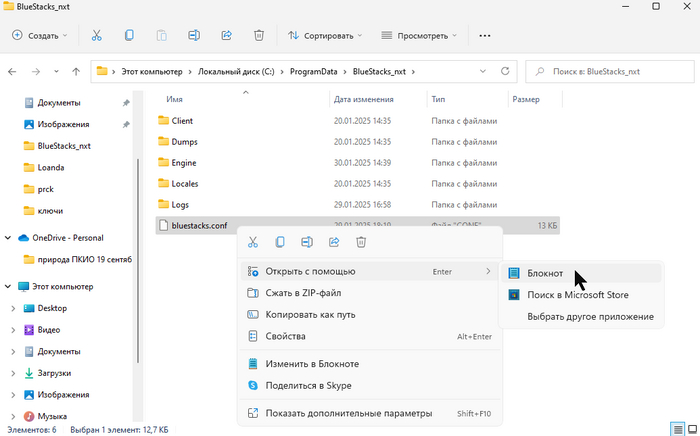Click the Share icon in the top toolbar
Viewport: 700px width, 436px height.
point(226,36)
